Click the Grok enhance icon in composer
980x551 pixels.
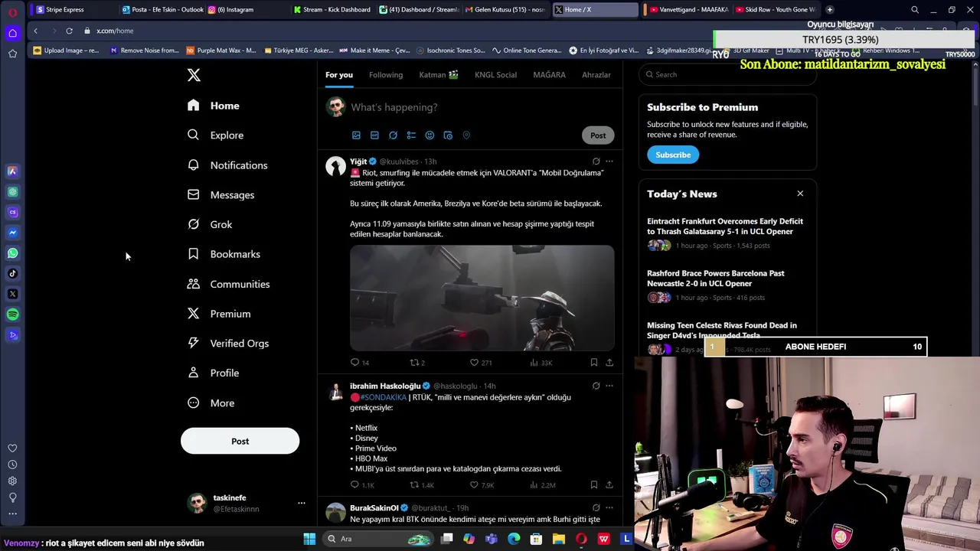tap(393, 135)
